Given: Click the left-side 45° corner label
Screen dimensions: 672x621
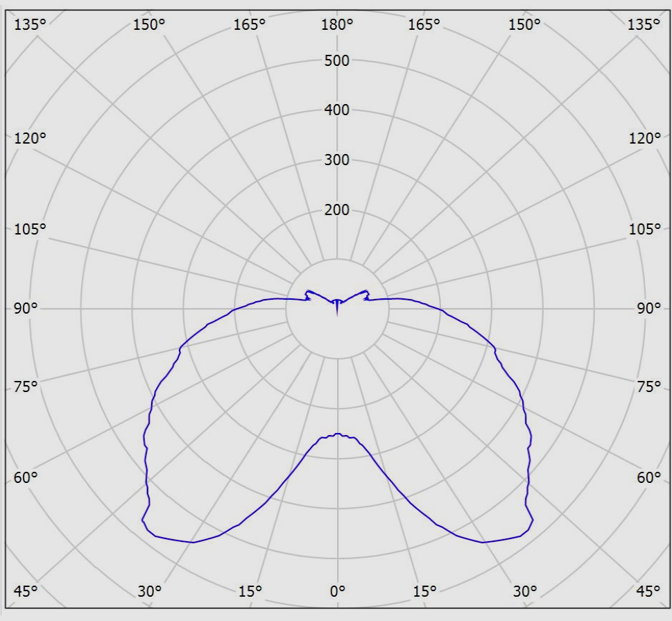Looking at the screenshot, I should click(x=25, y=591).
